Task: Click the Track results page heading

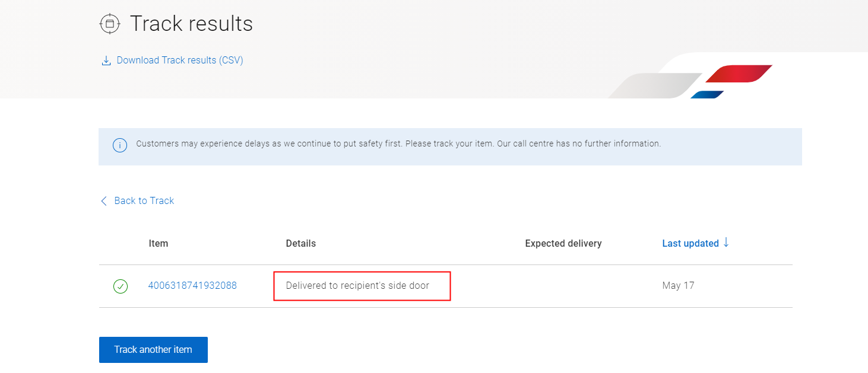Action: point(191,24)
